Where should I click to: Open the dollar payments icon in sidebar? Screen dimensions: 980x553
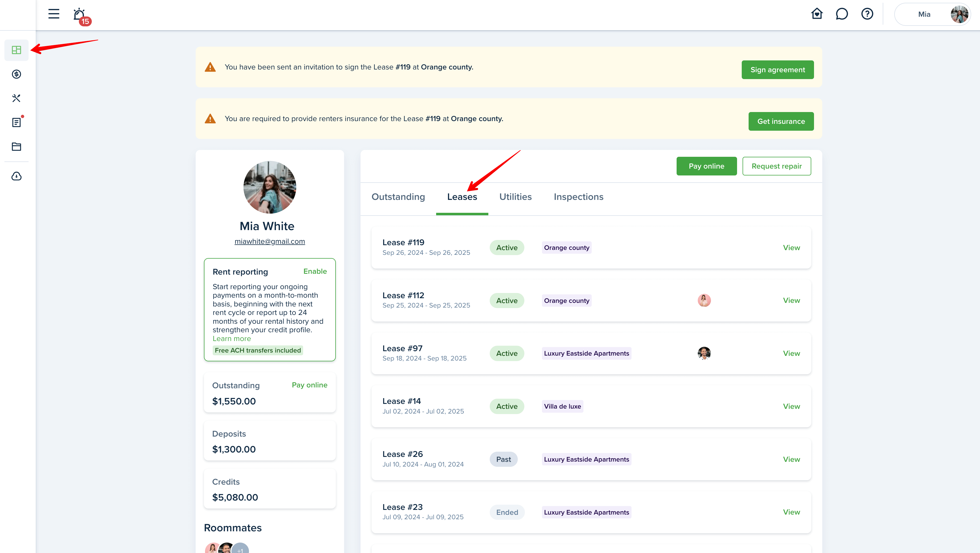(x=16, y=74)
